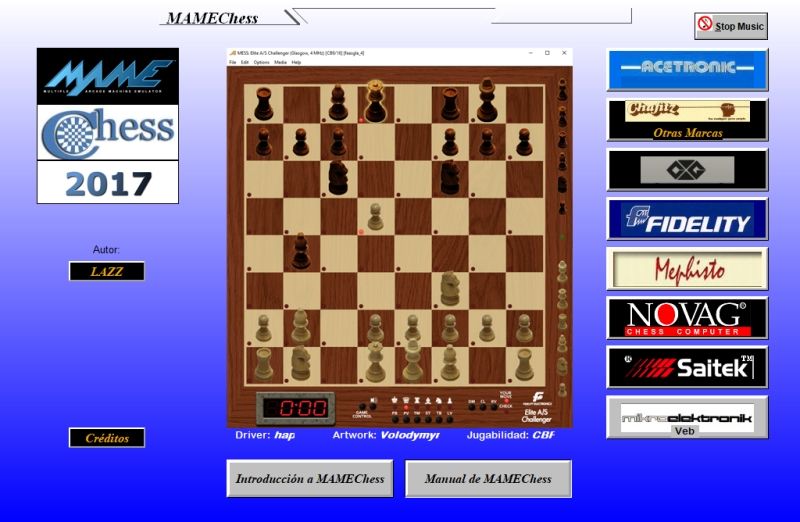Open the Saitek brand section

687,367
